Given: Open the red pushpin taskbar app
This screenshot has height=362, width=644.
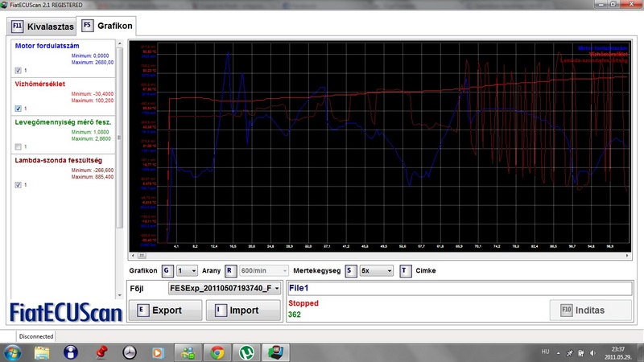Looking at the screenshot, I should click(x=101, y=353).
